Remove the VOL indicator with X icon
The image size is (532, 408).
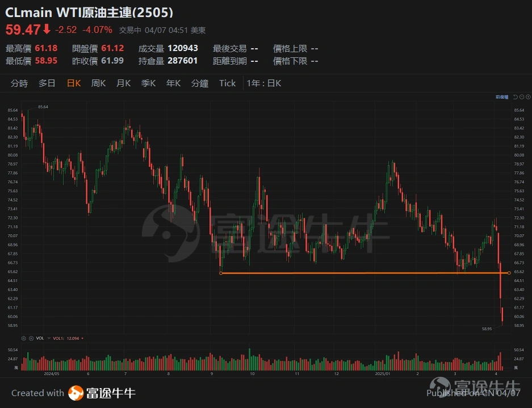(x=31, y=338)
